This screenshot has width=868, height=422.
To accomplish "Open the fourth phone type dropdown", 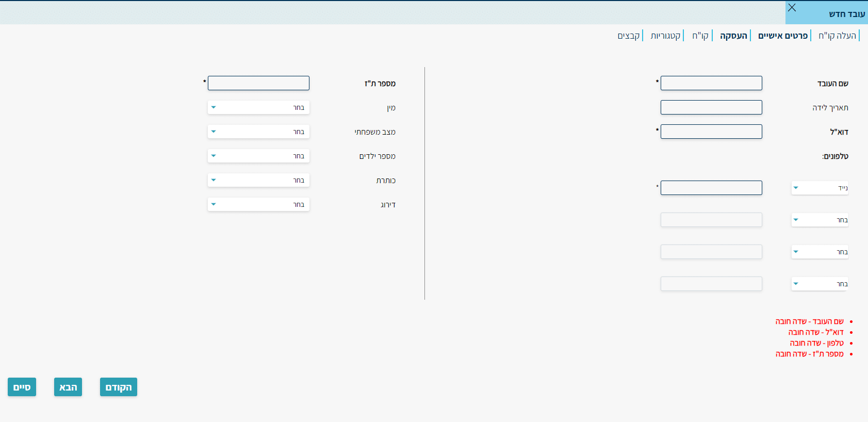I will (820, 284).
